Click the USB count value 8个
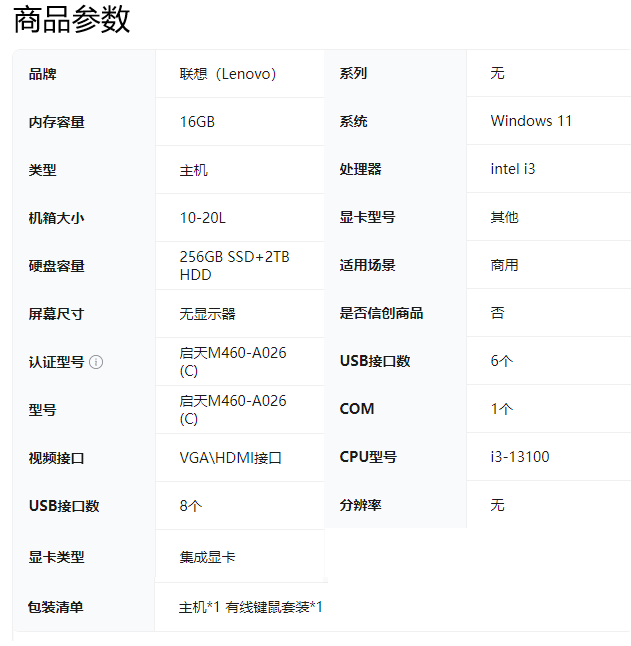 pyautogui.click(x=191, y=506)
